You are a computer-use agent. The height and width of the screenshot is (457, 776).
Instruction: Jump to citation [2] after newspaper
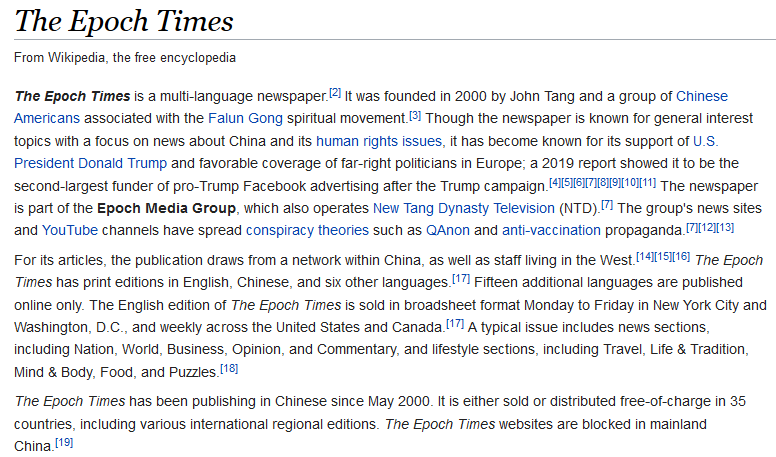(x=335, y=93)
